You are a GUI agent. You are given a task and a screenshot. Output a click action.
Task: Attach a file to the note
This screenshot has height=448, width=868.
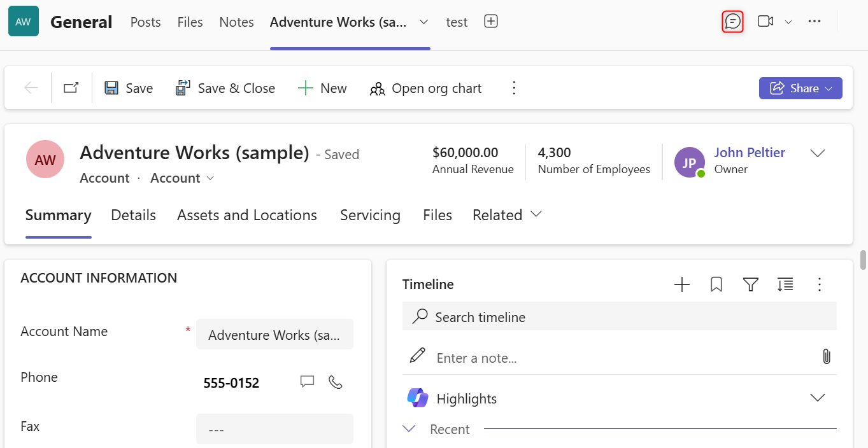click(x=827, y=356)
